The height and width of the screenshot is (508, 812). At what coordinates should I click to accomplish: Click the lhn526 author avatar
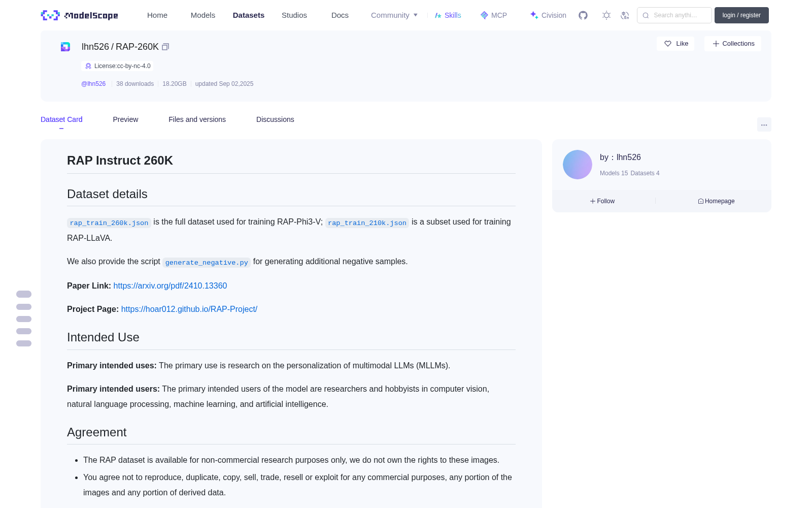pyautogui.click(x=578, y=165)
